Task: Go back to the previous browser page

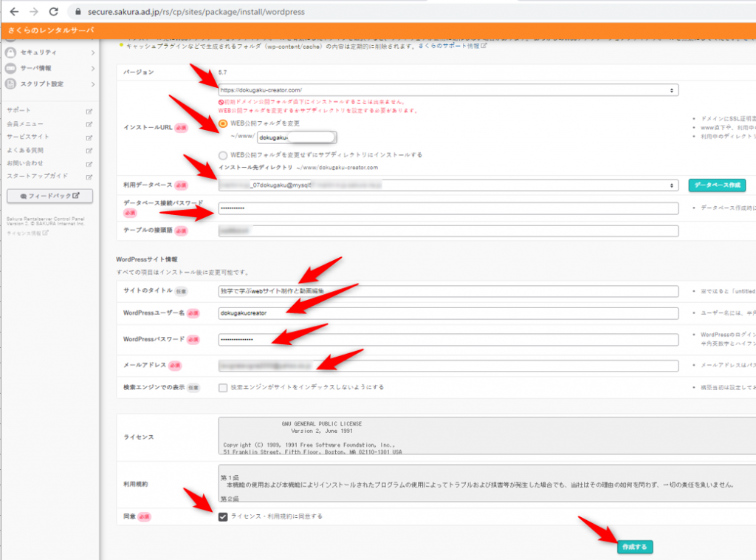Action: click(x=15, y=12)
